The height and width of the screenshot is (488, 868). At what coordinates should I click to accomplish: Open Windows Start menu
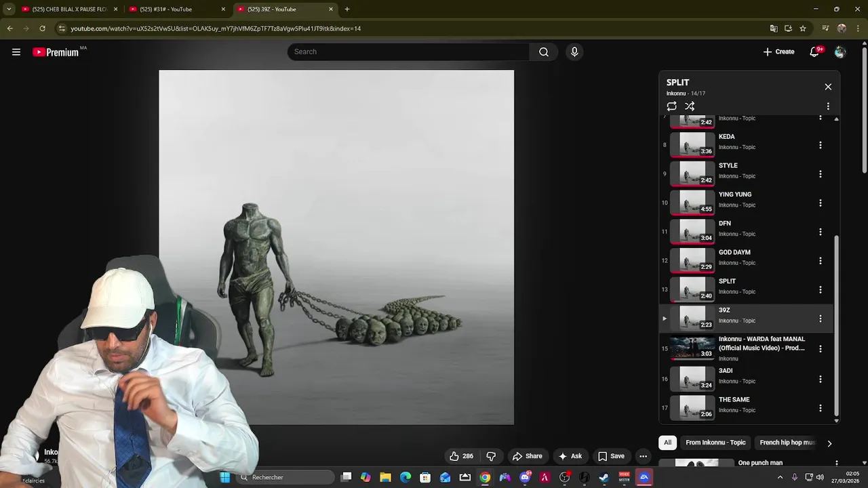click(x=224, y=477)
